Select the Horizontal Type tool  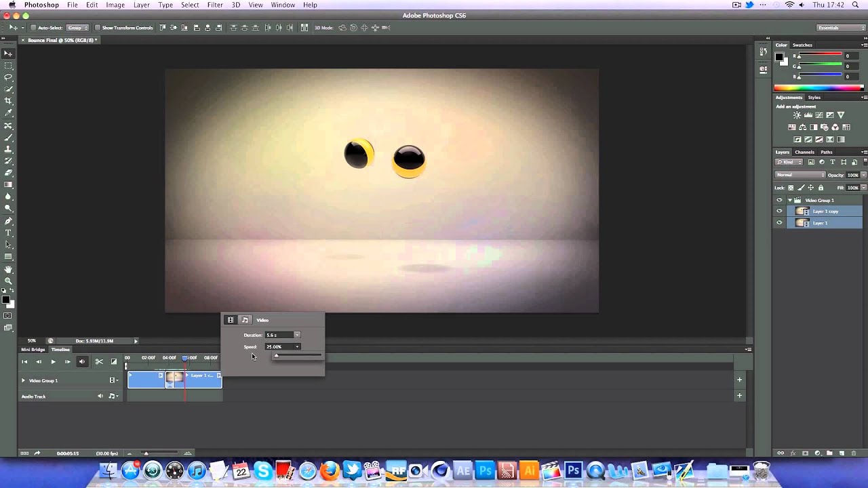(8, 233)
